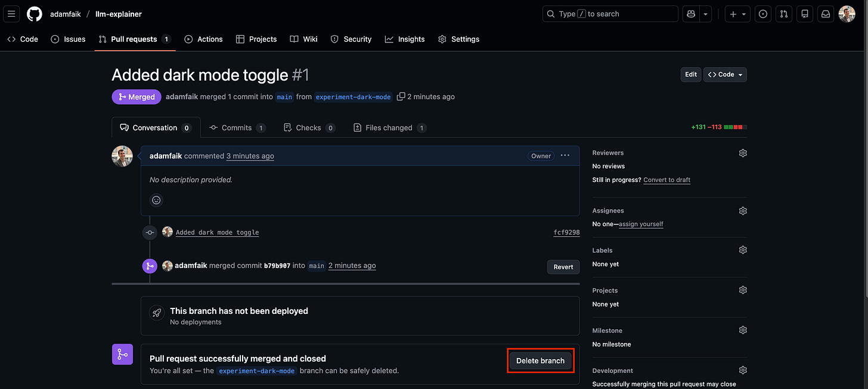Launch Copilot chat from the top bar
The image size is (868, 389).
pyautogui.click(x=690, y=13)
